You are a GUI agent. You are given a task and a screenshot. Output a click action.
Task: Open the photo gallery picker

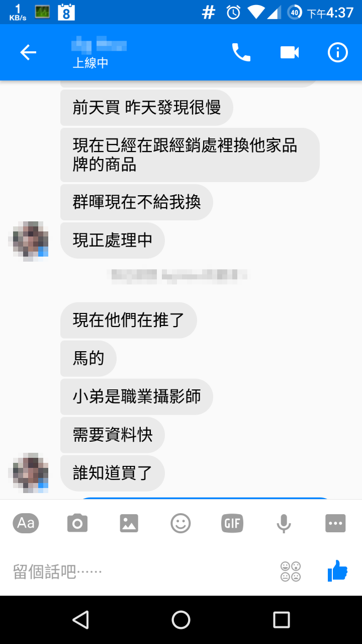pos(129,524)
